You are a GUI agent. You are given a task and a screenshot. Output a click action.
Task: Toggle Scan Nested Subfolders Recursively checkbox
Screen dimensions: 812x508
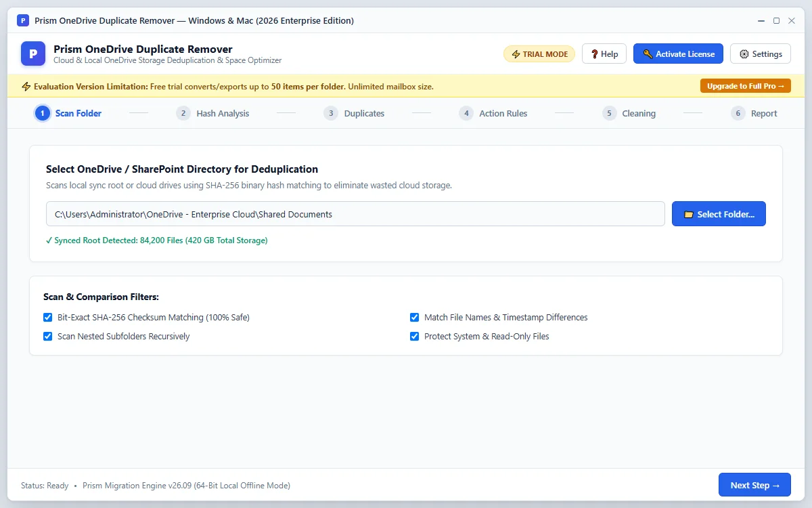point(48,336)
